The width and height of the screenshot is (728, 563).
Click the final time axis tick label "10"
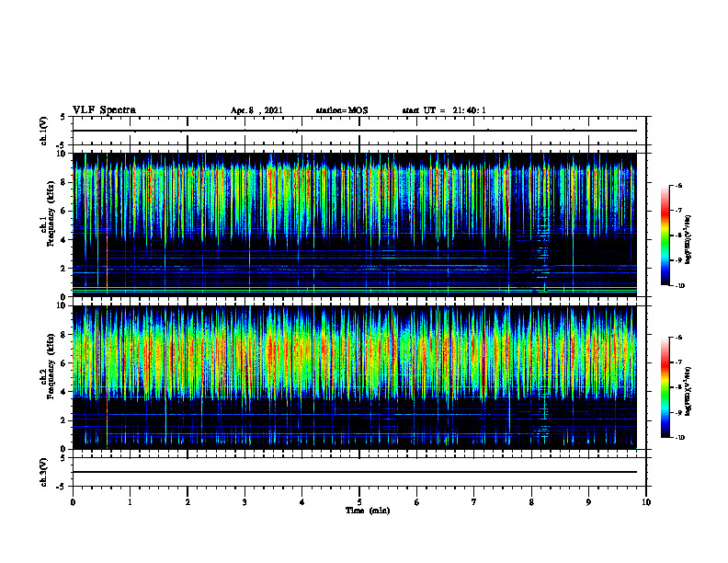pyautogui.click(x=646, y=502)
